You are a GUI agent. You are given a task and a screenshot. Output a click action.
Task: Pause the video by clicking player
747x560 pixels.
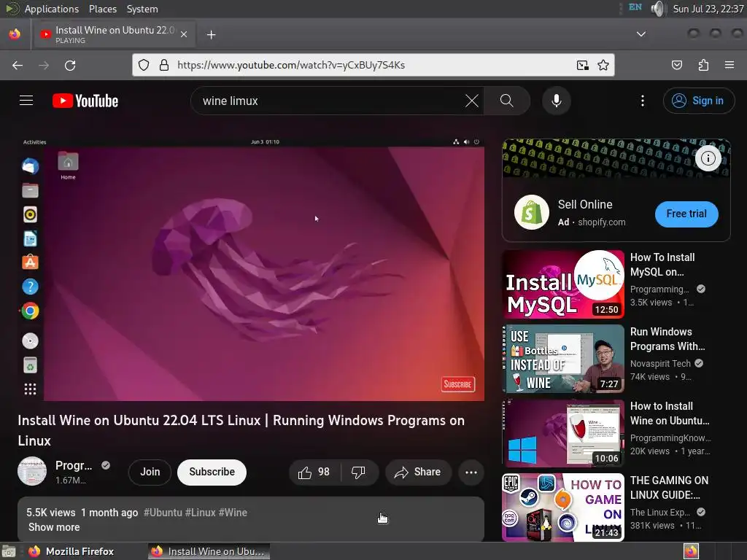pos(251,270)
